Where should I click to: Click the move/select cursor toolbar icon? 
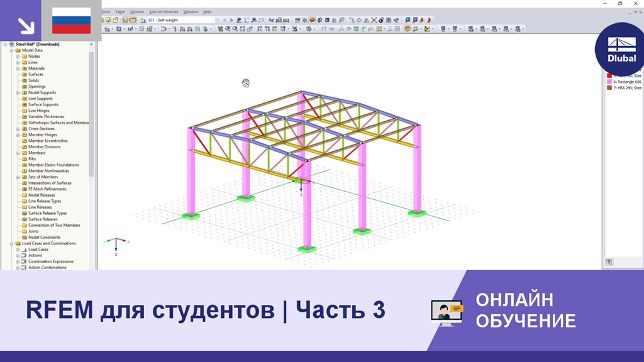point(220,29)
